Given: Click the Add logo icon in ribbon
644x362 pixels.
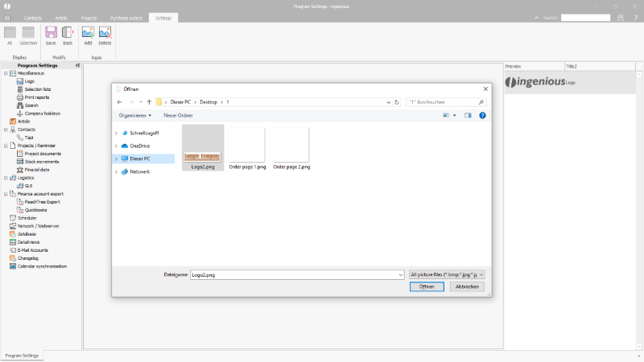Looking at the screenshot, I should (x=88, y=35).
